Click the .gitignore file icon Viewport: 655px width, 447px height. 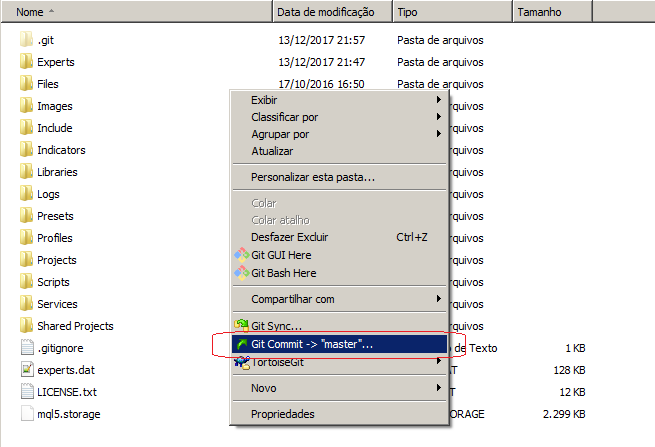(x=27, y=348)
